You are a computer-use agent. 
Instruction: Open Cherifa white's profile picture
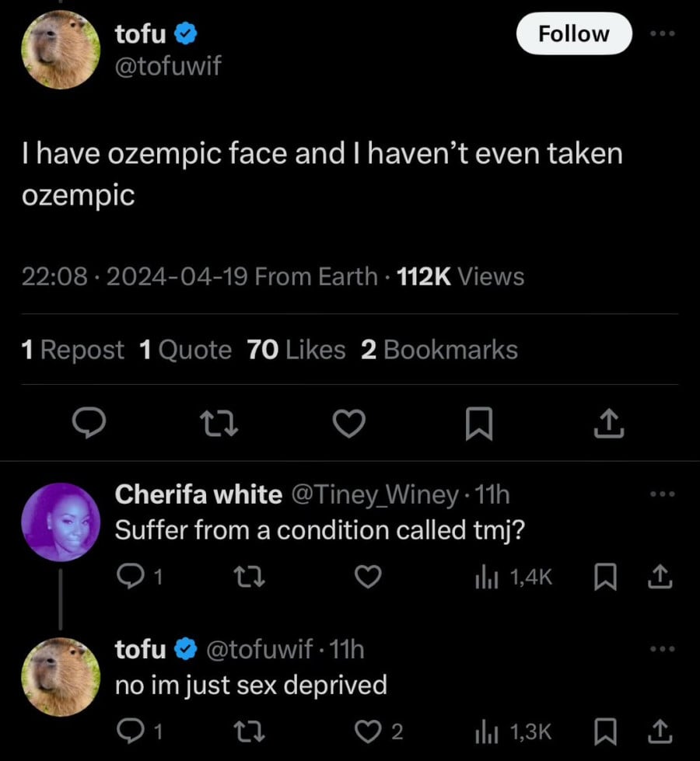point(61,522)
